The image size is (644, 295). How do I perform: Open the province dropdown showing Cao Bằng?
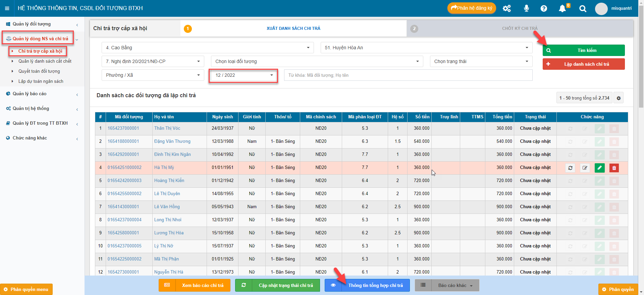pyautogui.click(x=207, y=48)
